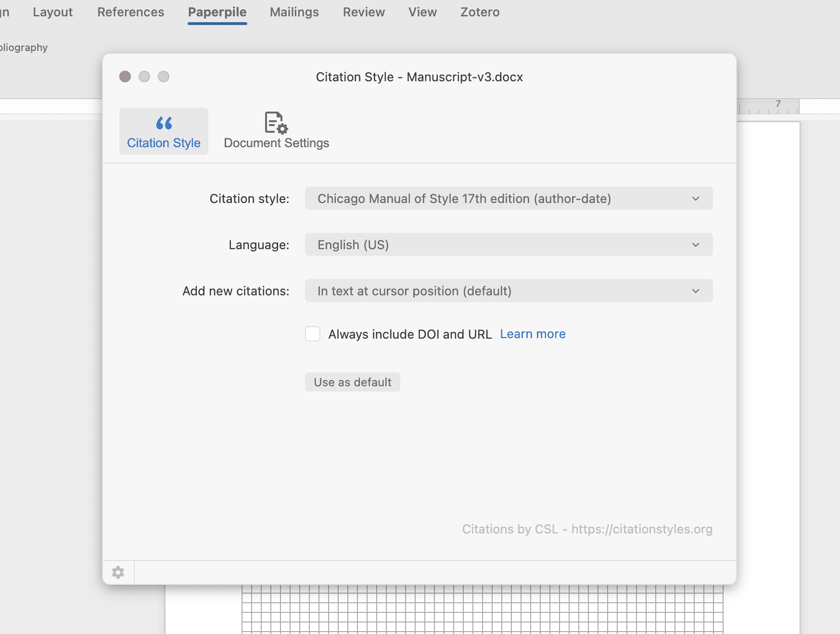Viewport: 840px width, 634px height.
Task: Click the dialog's minimize window button
Action: click(x=144, y=76)
